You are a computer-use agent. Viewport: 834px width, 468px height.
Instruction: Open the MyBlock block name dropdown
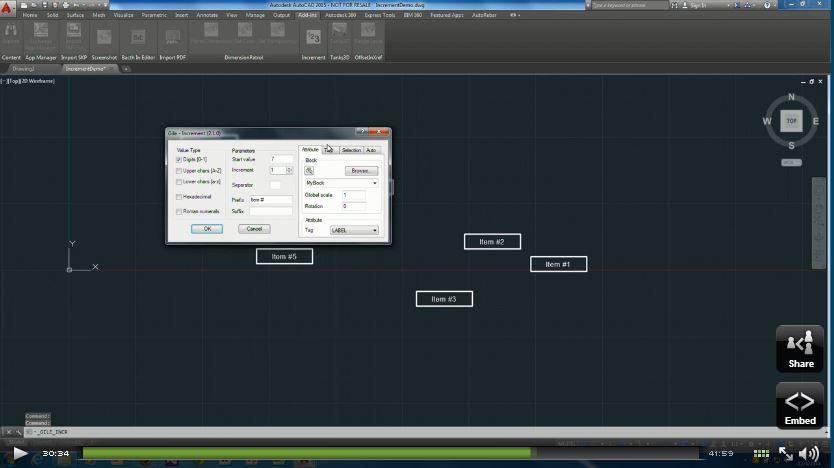pos(341,183)
